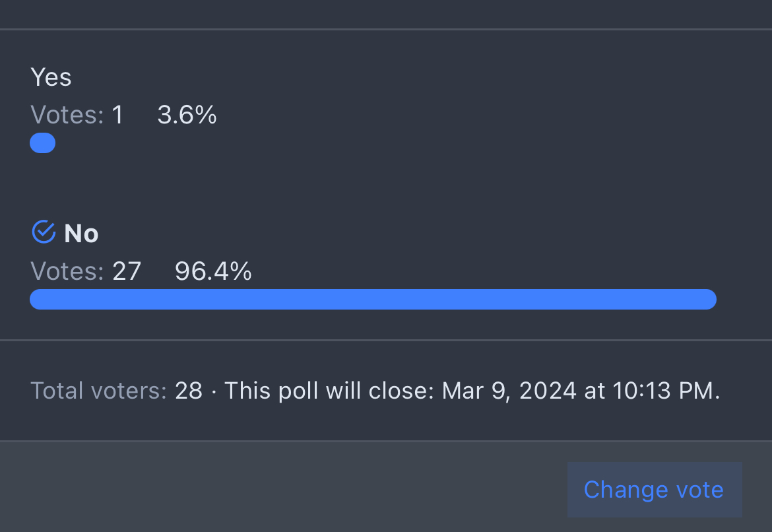
Task: Click the "Votes:" label under No
Action: [67, 271]
